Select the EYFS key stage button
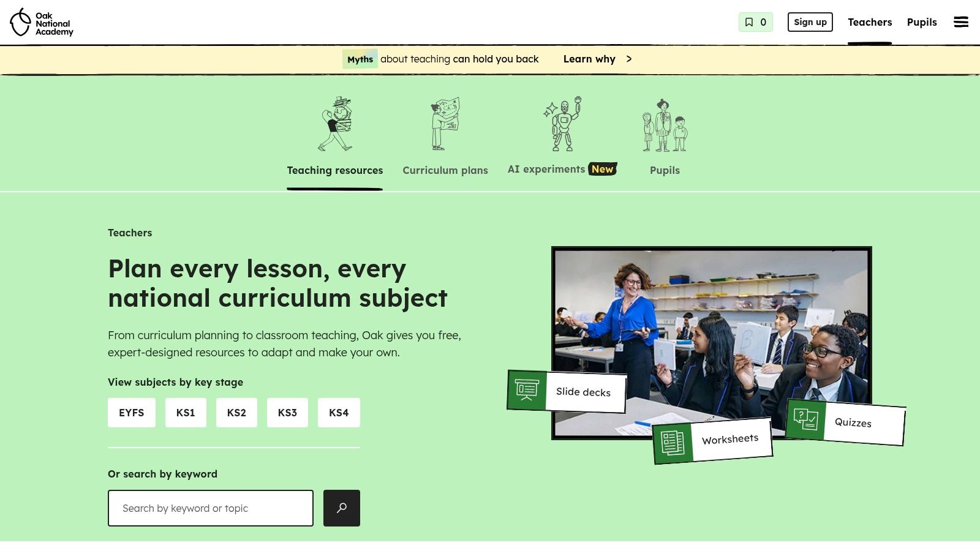 click(132, 413)
